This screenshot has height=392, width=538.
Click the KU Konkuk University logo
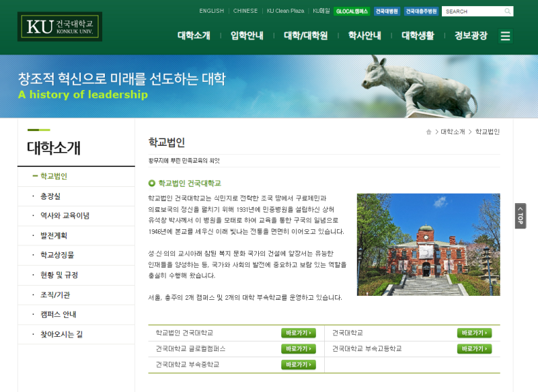60,27
